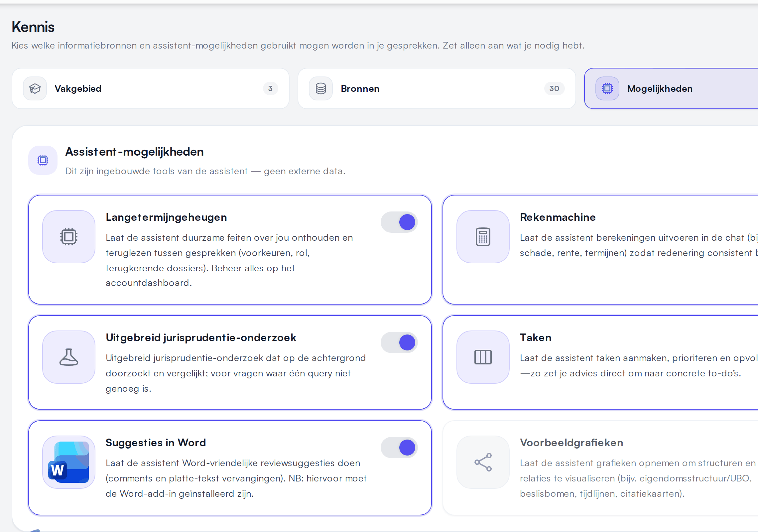758x532 pixels.
Task: Click the Bronnen count badge 30
Action: pos(554,88)
